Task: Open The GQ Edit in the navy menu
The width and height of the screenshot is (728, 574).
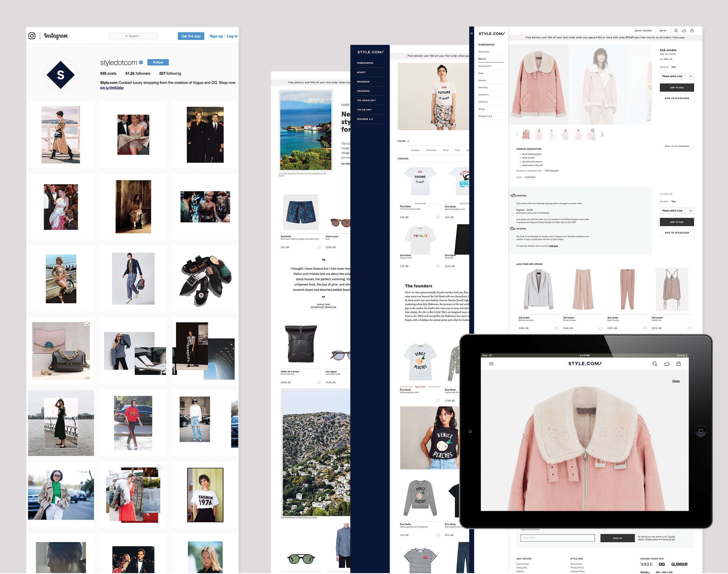Action: (x=364, y=109)
